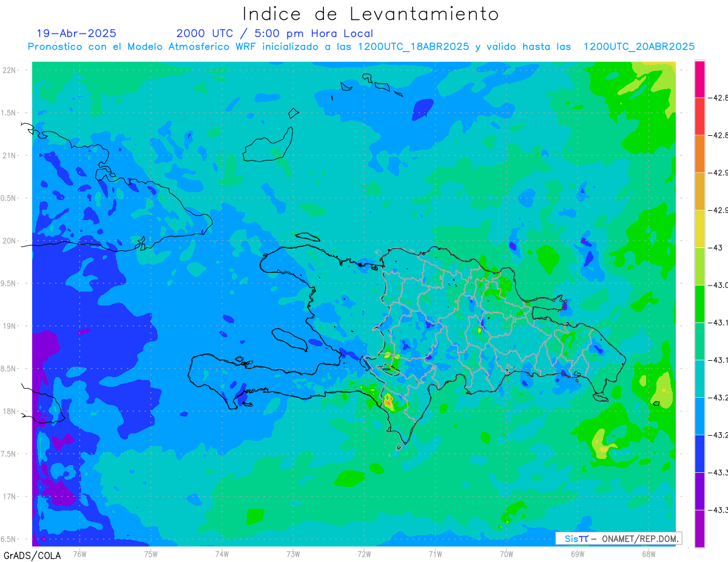Pick the gold swatch in the color scale

pos(699,192)
